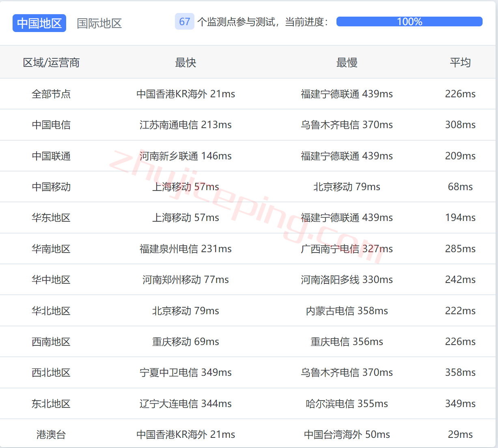Click the 中国香港KR海外 21ms result
Viewport: 498px width, 448px height.
(185, 94)
